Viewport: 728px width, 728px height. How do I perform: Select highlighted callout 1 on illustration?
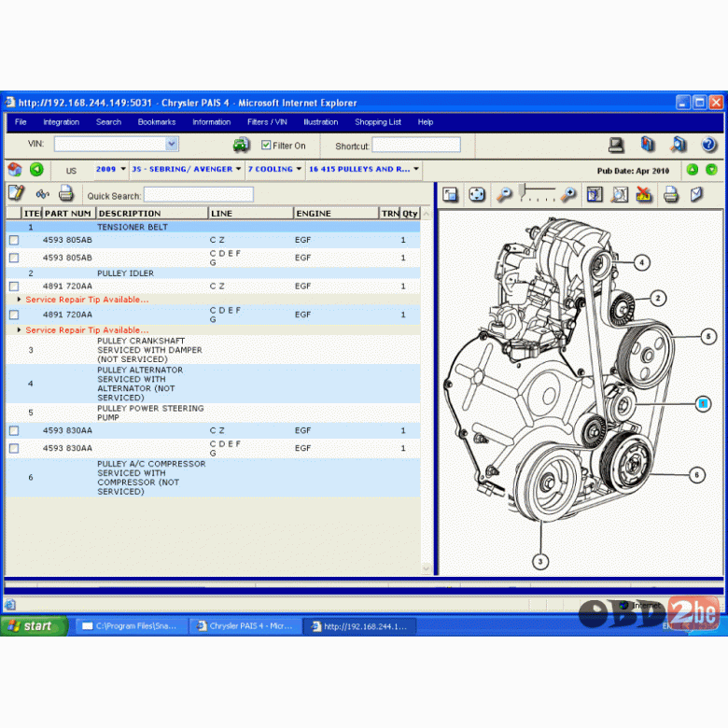coord(703,404)
